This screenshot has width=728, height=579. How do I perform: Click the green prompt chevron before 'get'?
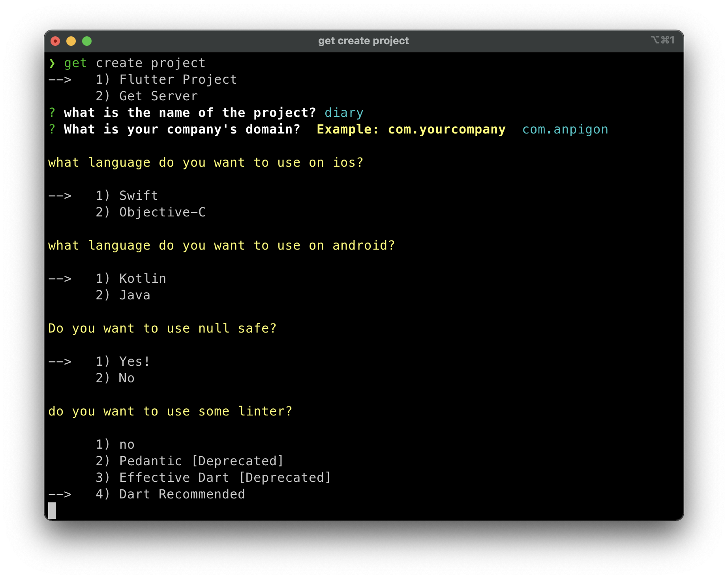(52, 63)
